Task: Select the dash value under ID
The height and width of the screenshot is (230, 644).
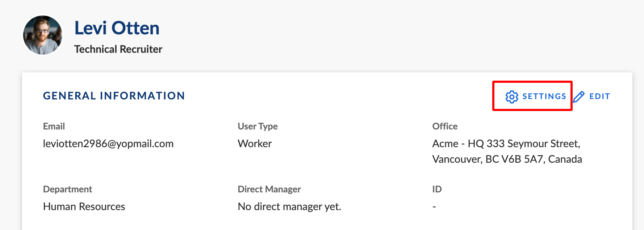Action: click(434, 207)
